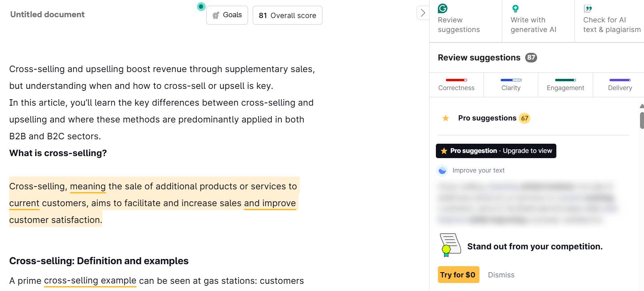
Task: Click the red Correctness progress bar
Action: tap(456, 80)
